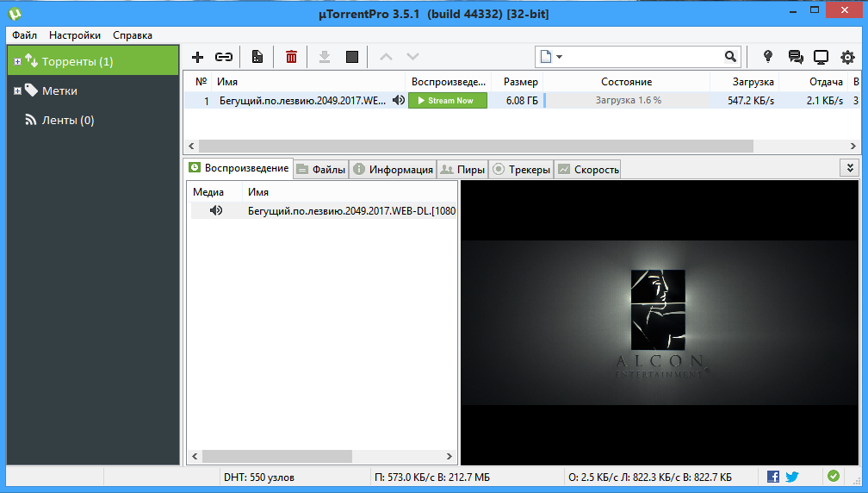Switch to the Трекеры tab
868x493 pixels.
[522, 170]
